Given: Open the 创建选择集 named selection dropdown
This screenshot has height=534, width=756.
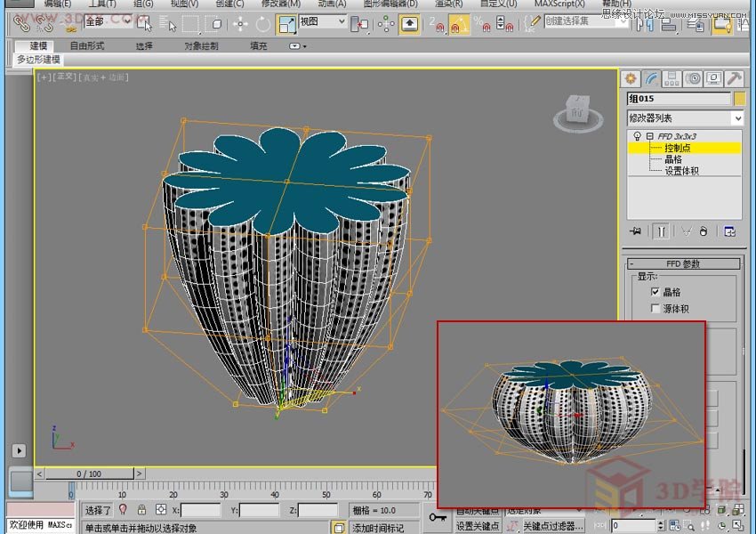Looking at the screenshot, I should pos(586,21).
